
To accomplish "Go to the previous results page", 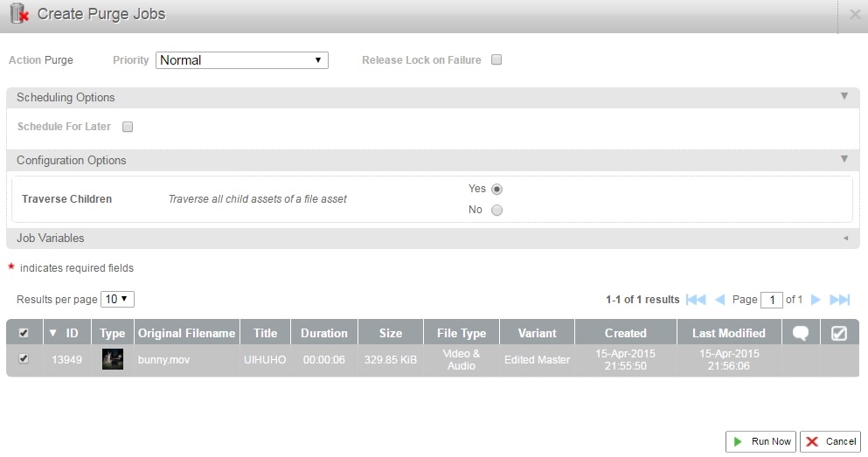I will click(720, 300).
